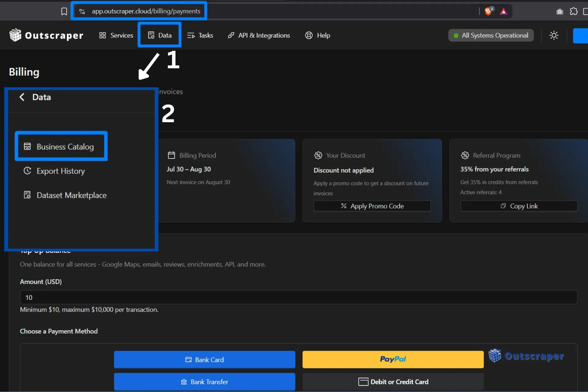Open the Help menu
588x392 pixels.
(318, 35)
